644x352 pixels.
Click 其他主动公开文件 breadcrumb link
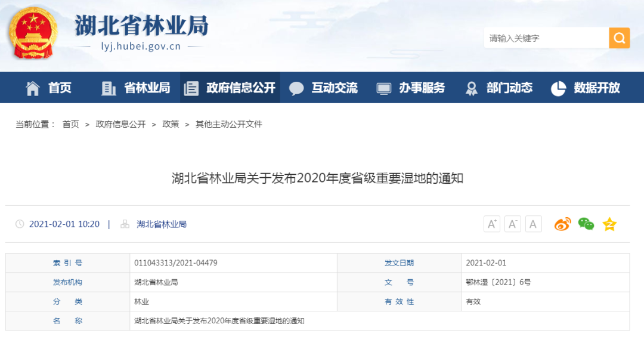(x=229, y=124)
